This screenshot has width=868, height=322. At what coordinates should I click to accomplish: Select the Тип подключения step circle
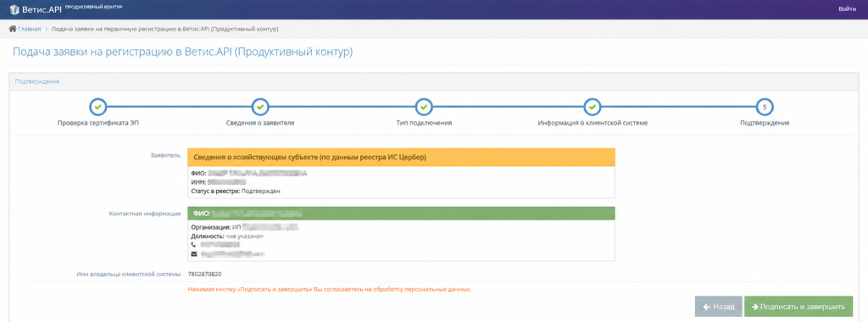pyautogui.click(x=424, y=106)
